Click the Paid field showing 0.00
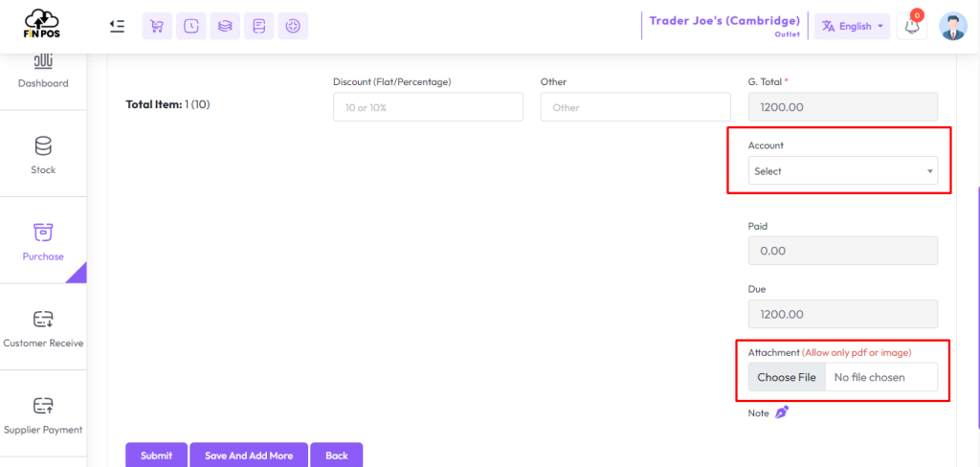 tap(842, 251)
